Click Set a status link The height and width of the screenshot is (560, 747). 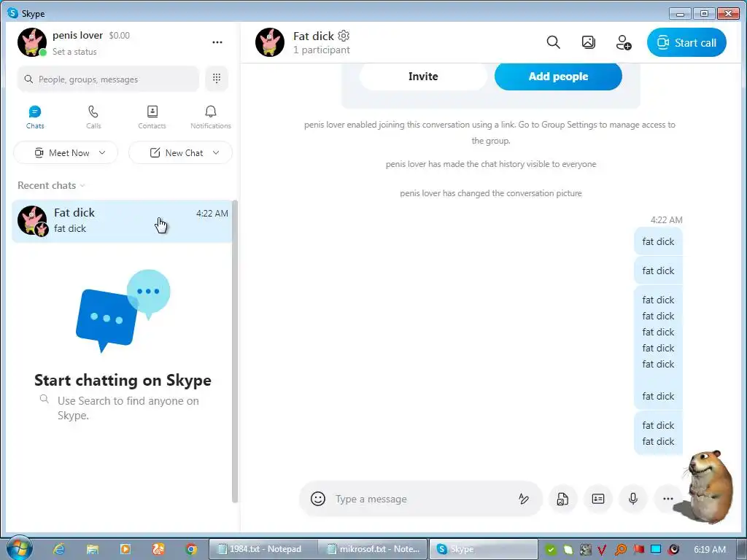coord(74,52)
